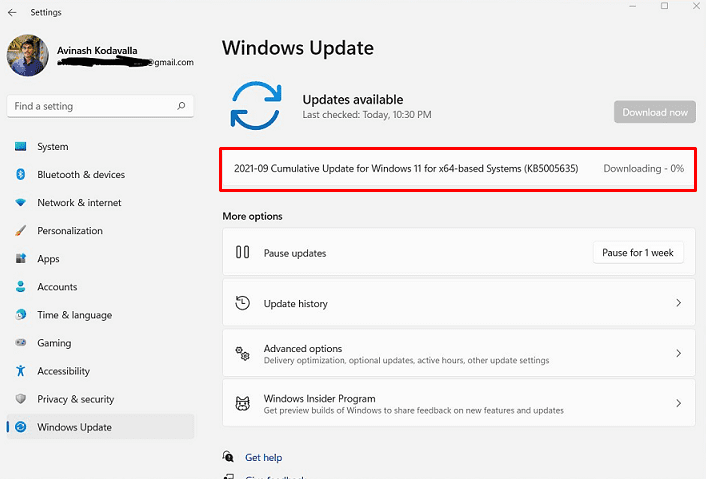
Task: Select Accounts in the sidebar
Action: pos(100,287)
